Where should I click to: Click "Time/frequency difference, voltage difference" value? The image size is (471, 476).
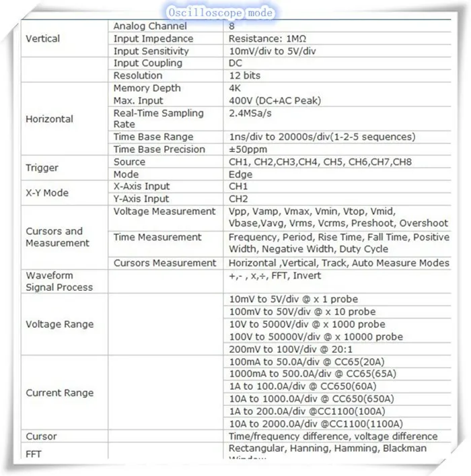[333, 436]
